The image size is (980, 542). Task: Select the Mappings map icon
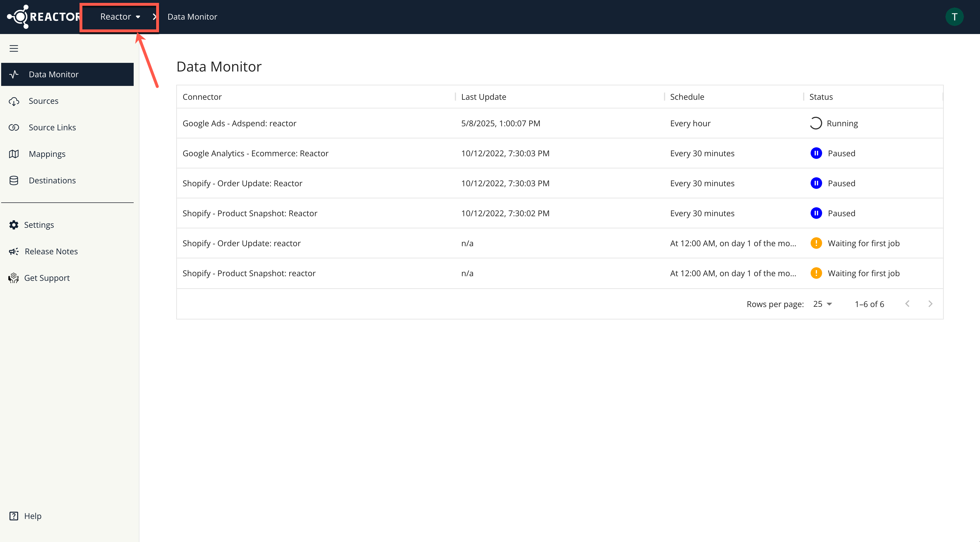pyautogui.click(x=14, y=154)
